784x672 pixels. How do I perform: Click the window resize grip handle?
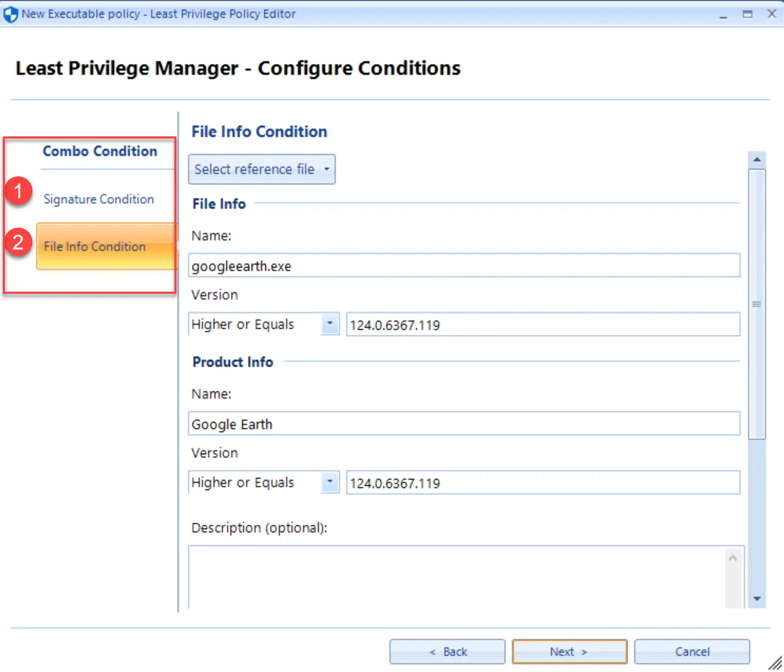click(775, 661)
